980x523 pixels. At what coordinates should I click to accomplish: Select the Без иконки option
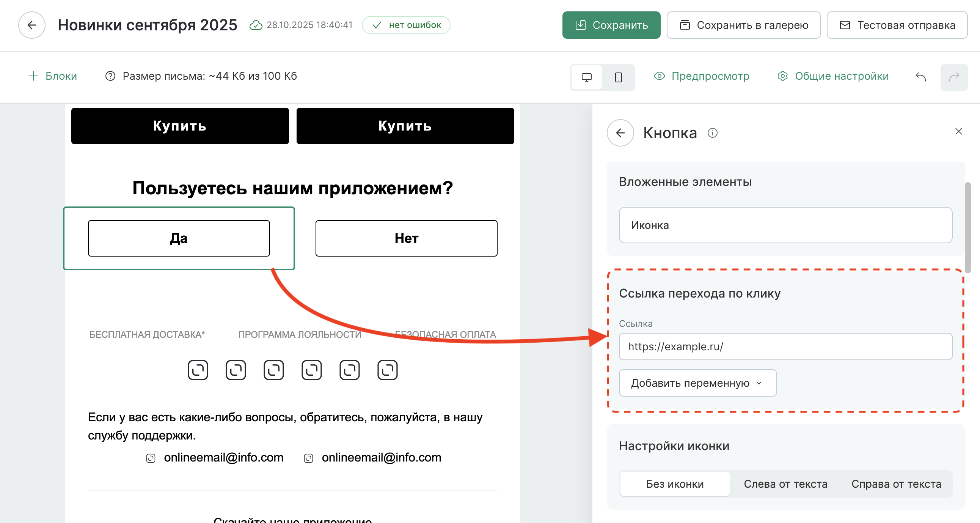tap(675, 484)
